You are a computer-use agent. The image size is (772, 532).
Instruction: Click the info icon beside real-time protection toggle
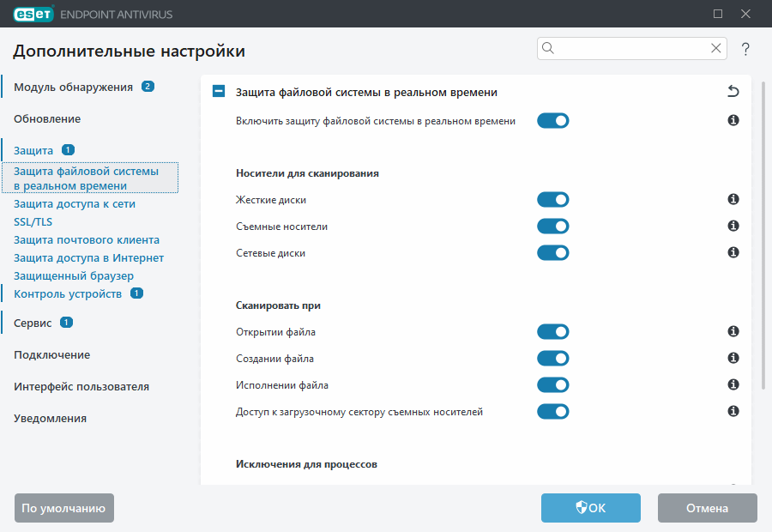733,120
